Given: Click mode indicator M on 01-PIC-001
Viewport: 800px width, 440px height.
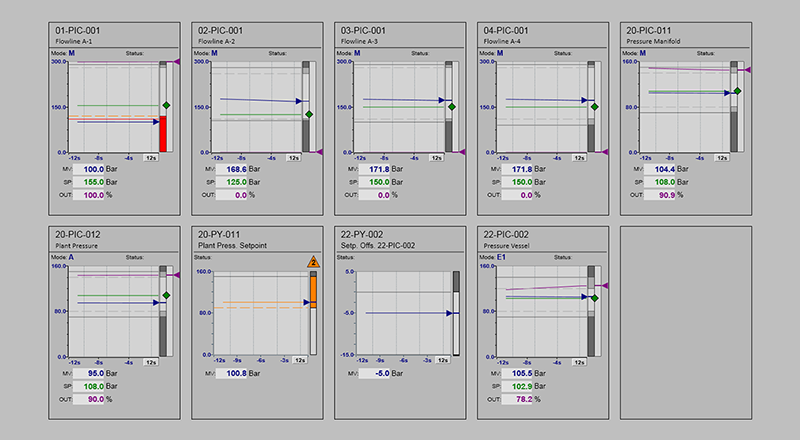Looking at the screenshot, I should (x=72, y=53).
